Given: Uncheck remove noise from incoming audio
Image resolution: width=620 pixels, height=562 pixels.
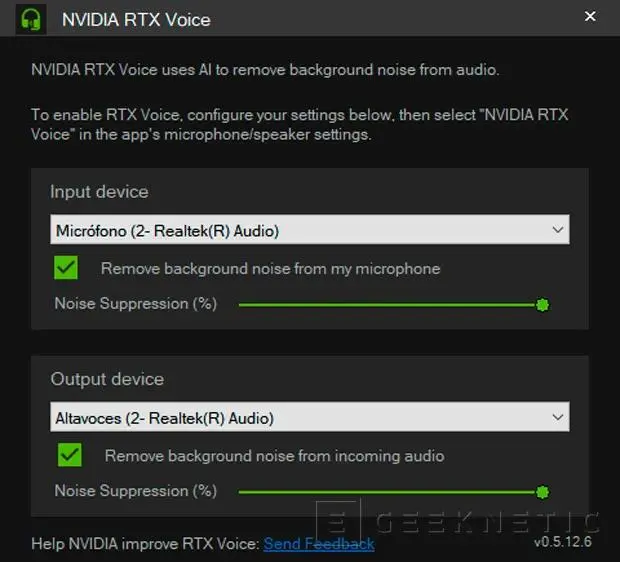Looking at the screenshot, I should point(70,455).
